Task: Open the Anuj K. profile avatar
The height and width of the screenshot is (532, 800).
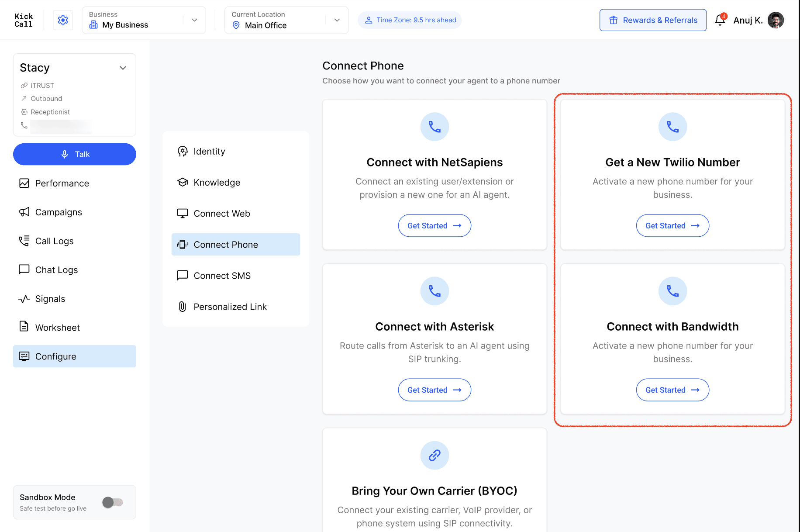Action: [x=776, y=20]
